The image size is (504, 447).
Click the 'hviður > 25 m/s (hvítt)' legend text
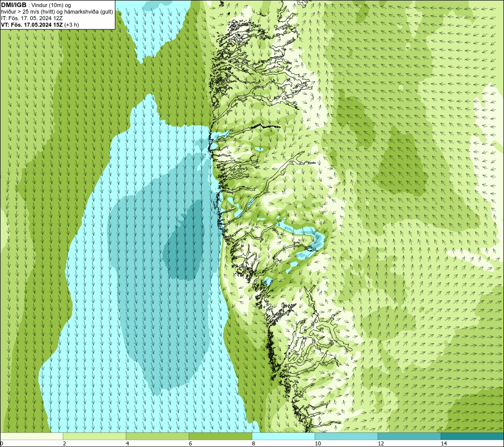click(x=28, y=12)
